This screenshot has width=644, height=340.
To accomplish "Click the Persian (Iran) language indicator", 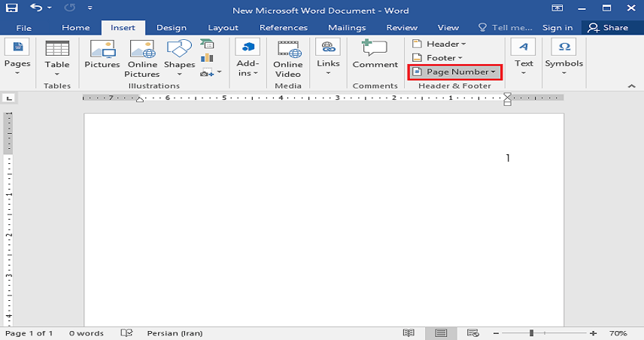I will tap(175, 333).
